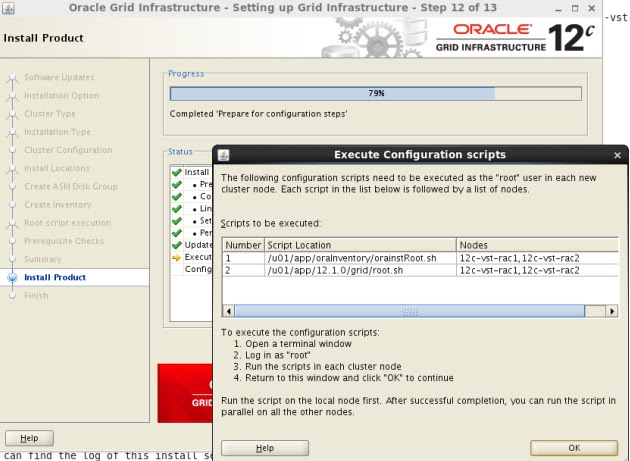The width and height of the screenshot is (630, 461).
Task: Click right arrow of scripts table scrollbar
Action: click(x=612, y=311)
